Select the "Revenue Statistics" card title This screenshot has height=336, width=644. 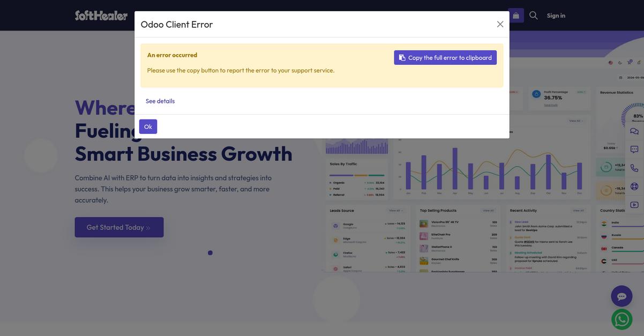tap(616, 93)
